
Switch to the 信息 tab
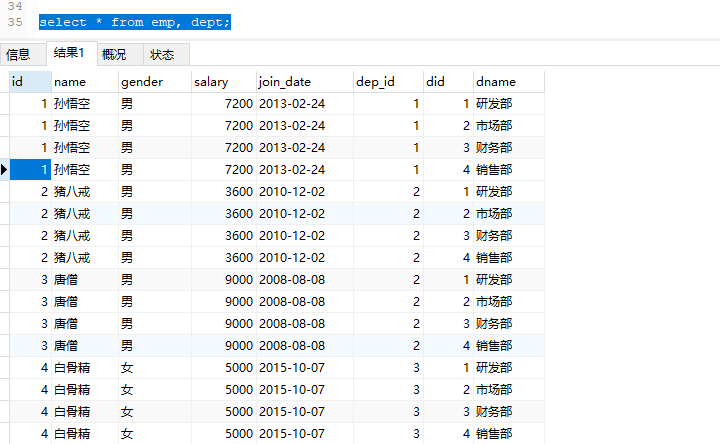point(18,55)
